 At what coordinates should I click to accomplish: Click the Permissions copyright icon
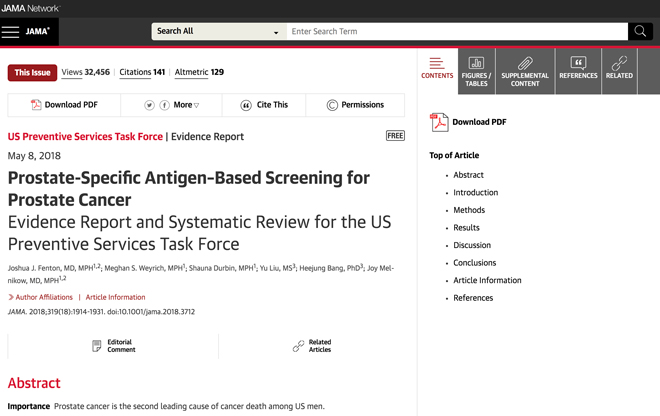pos(332,105)
